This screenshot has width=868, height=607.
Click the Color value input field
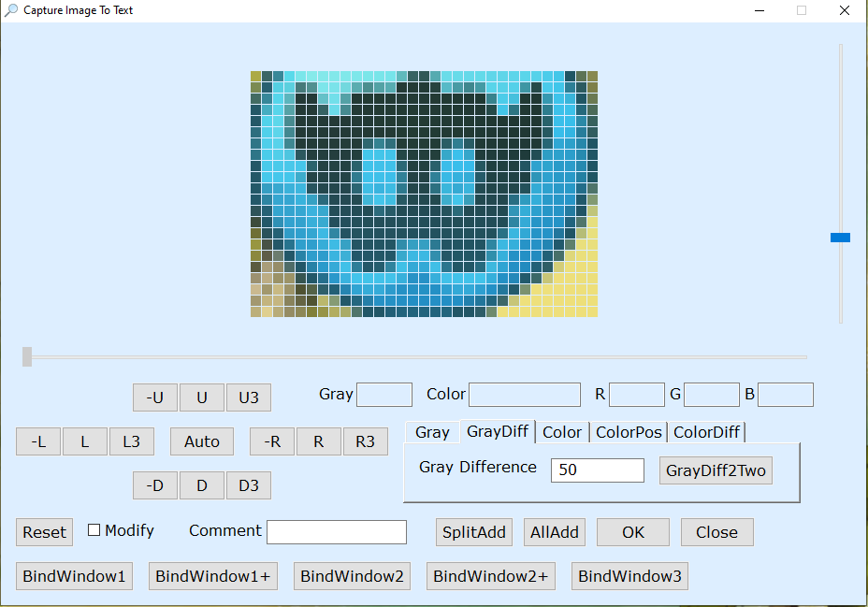(x=525, y=395)
